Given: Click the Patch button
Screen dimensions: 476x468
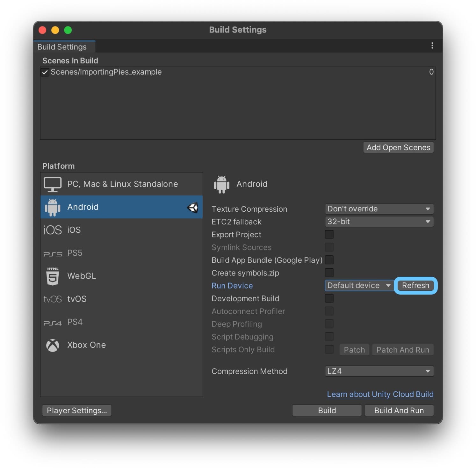Looking at the screenshot, I should 354,350.
